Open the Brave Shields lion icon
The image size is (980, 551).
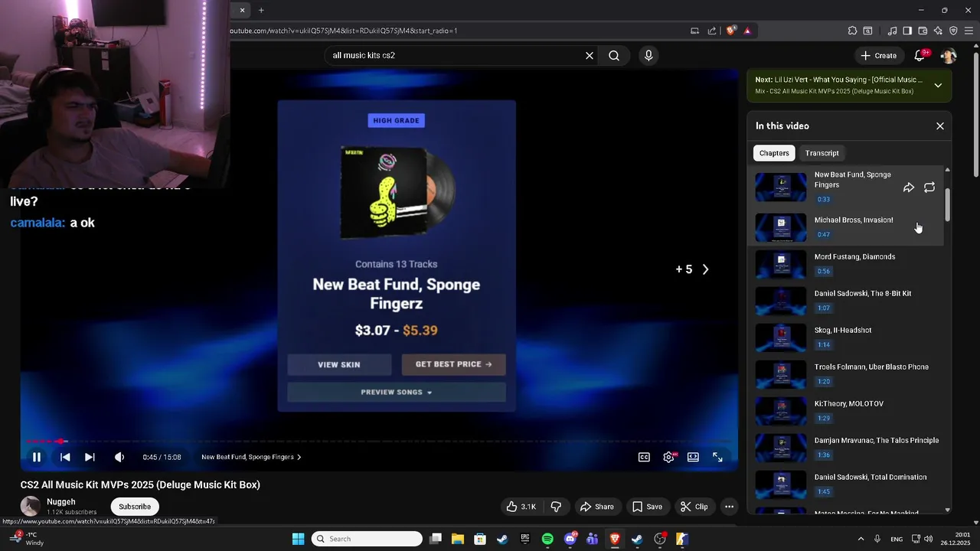tap(731, 31)
